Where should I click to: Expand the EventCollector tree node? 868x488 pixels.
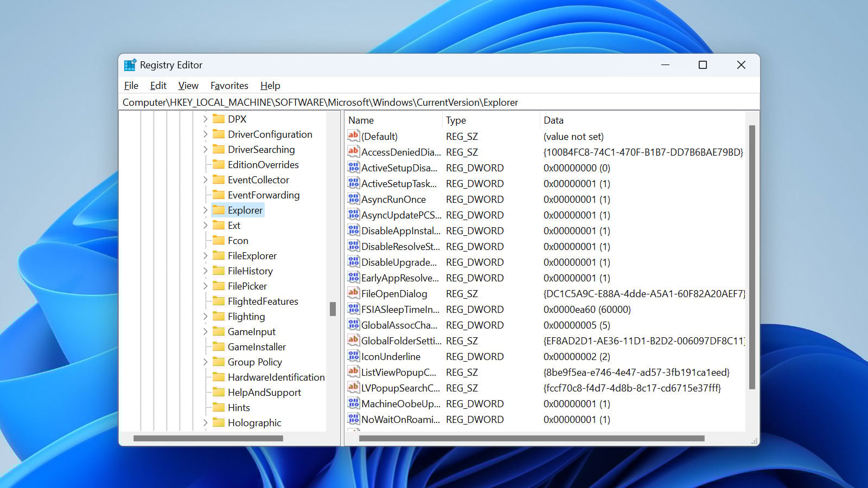tap(205, 179)
